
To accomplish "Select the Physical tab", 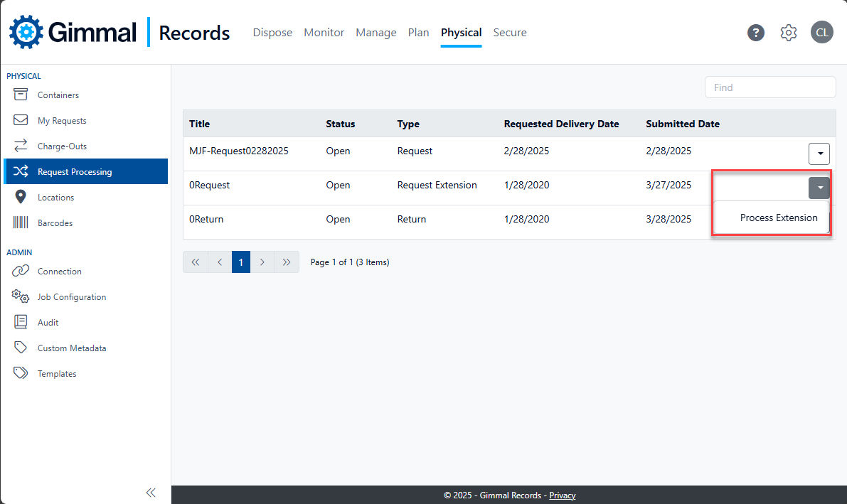I will (x=461, y=33).
